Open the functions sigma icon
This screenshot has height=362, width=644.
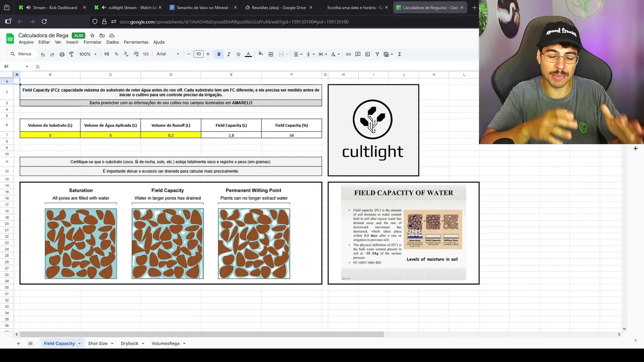coord(399,54)
